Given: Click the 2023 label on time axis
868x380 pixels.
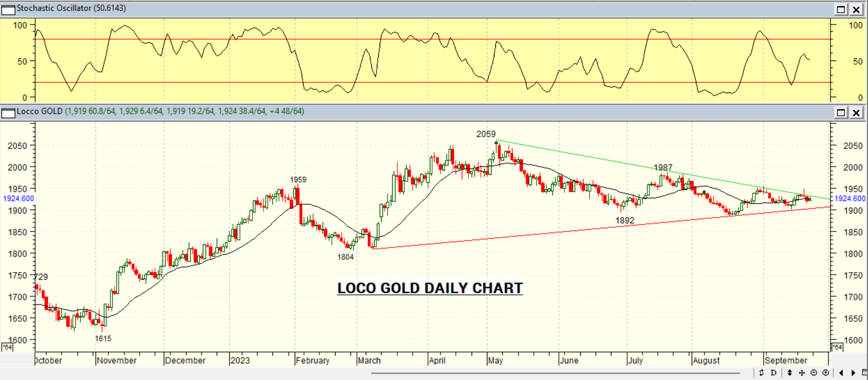Looking at the screenshot, I should click(240, 360).
